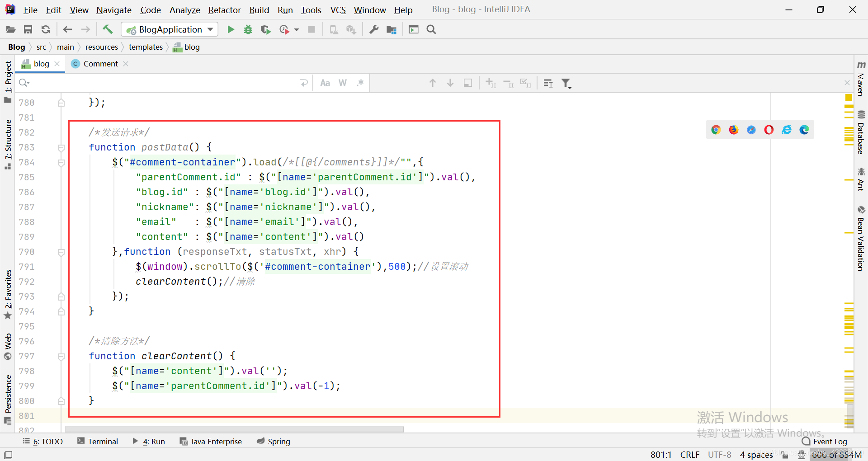Click Save All floppy disk icon
868x461 pixels.
pyautogui.click(x=28, y=29)
